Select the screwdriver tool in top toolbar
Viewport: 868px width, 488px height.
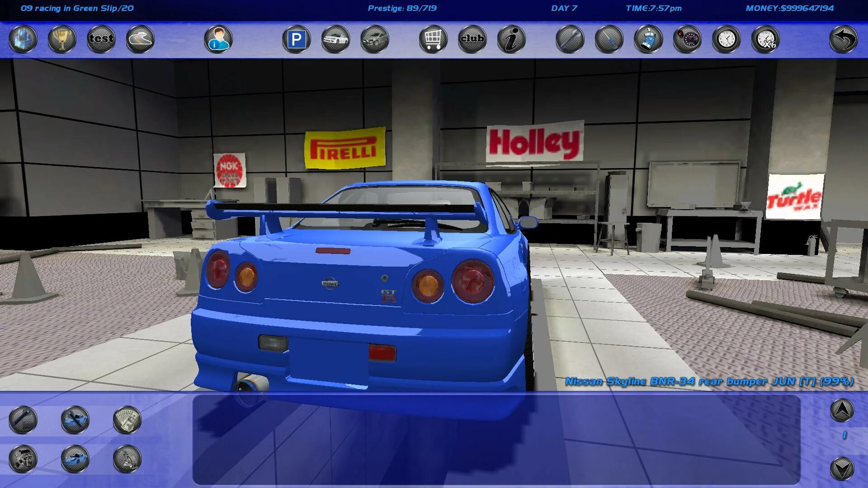(609, 39)
